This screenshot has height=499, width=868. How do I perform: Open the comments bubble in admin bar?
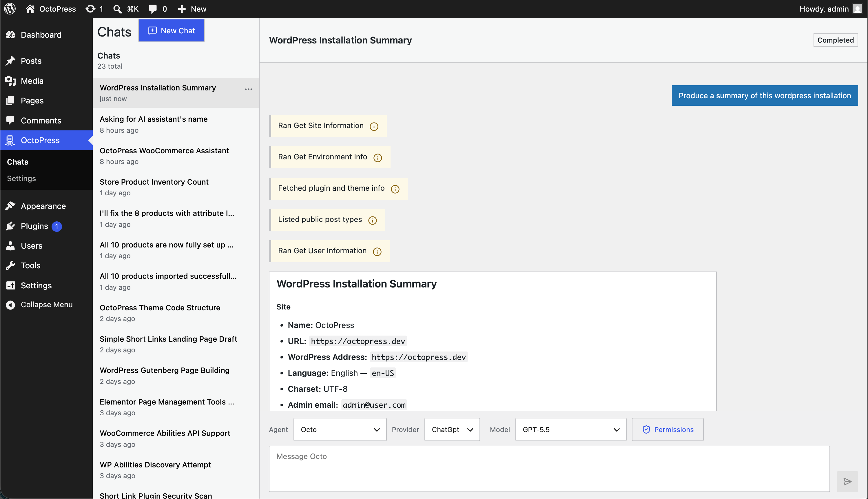(x=158, y=9)
